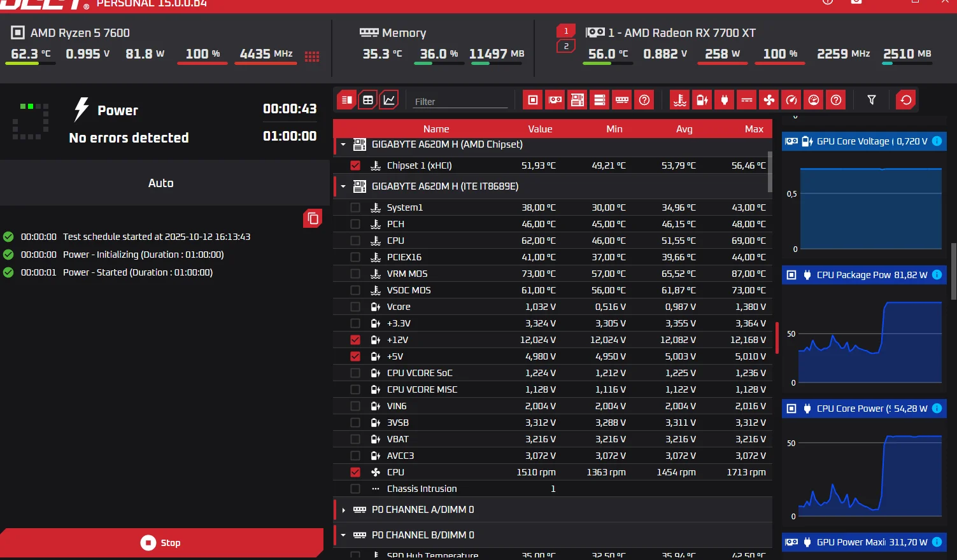Select the 'Power - Started' log entry
957x560 pixels.
(x=138, y=272)
